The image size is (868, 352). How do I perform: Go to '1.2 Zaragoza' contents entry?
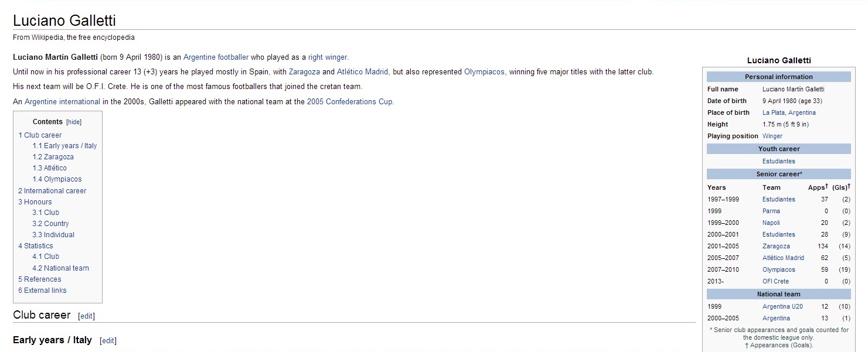53,157
